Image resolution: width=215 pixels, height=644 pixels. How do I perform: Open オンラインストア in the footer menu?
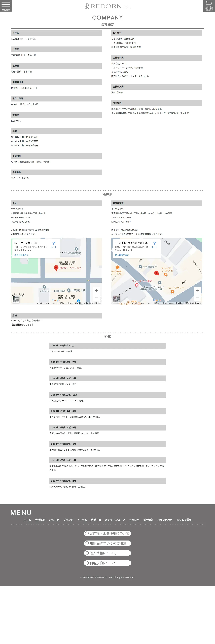click(115, 520)
